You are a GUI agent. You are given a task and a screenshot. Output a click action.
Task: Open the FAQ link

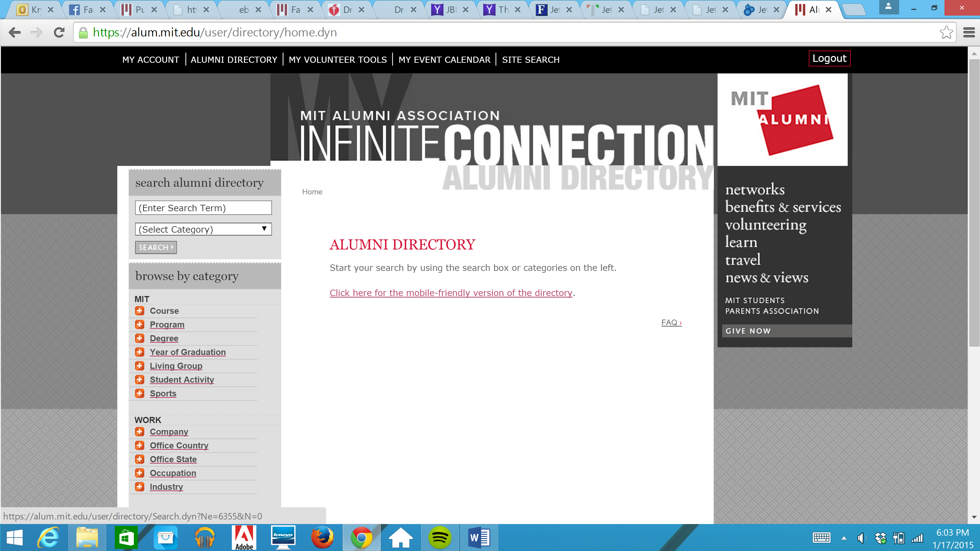click(672, 322)
